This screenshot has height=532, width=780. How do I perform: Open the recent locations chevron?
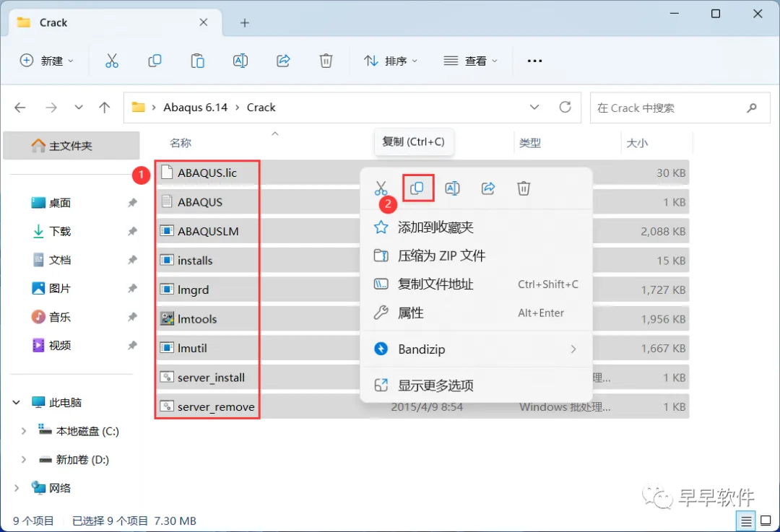click(x=79, y=108)
